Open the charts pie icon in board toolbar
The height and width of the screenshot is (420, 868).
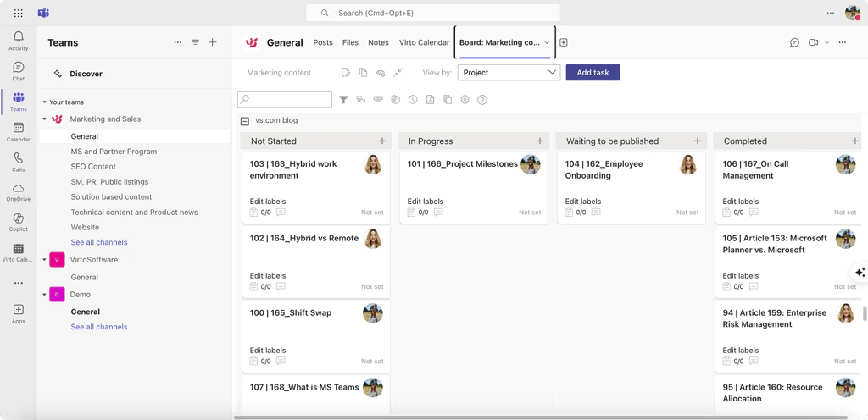(x=395, y=99)
